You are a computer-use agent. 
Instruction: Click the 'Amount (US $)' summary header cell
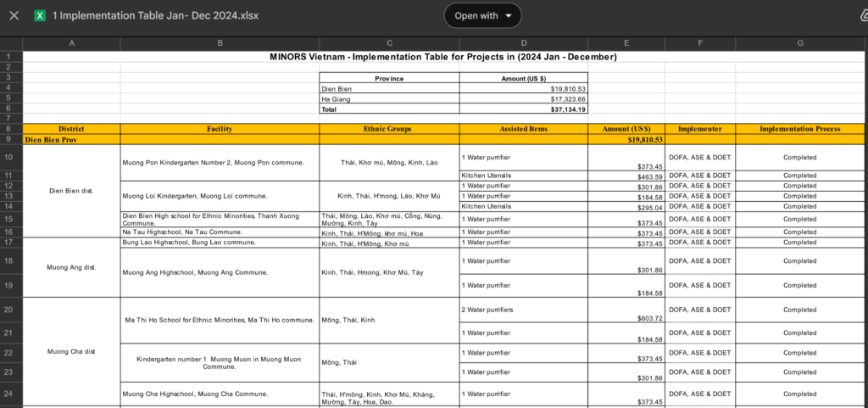click(524, 79)
